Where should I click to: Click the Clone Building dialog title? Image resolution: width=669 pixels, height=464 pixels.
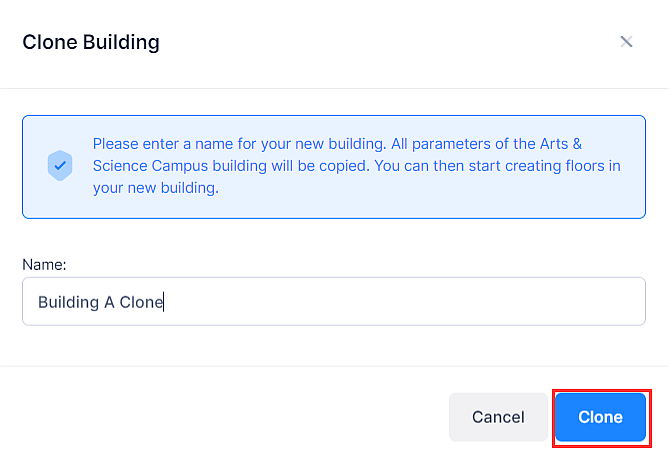[x=91, y=42]
